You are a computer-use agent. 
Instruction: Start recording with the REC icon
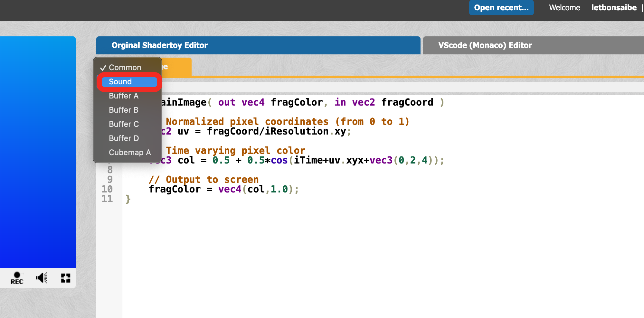[17, 278]
